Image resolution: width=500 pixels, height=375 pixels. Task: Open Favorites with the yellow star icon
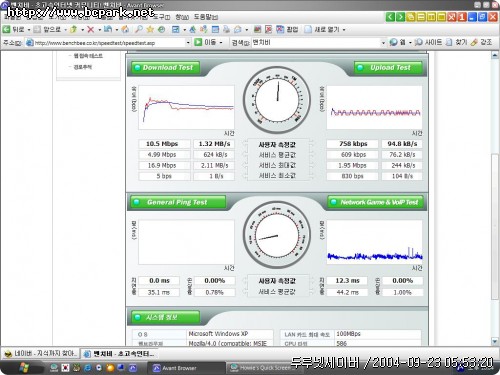coord(150,30)
